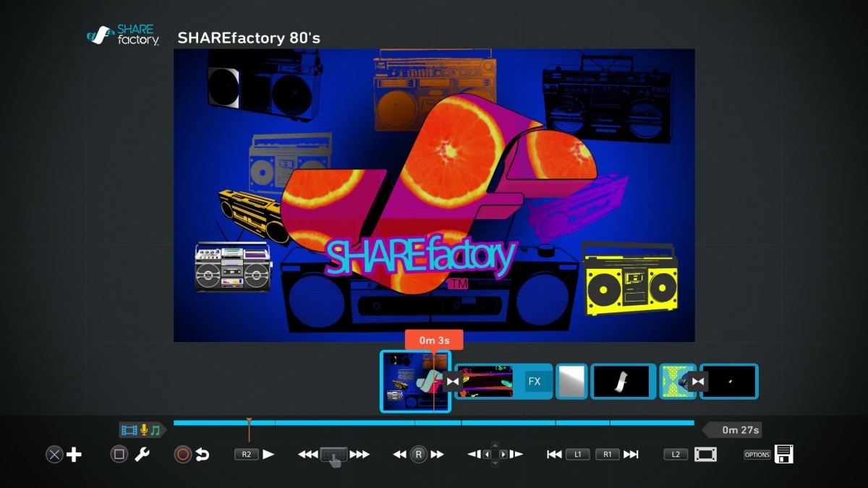
Task: Click the undo arrow icon
Action: 203,454
